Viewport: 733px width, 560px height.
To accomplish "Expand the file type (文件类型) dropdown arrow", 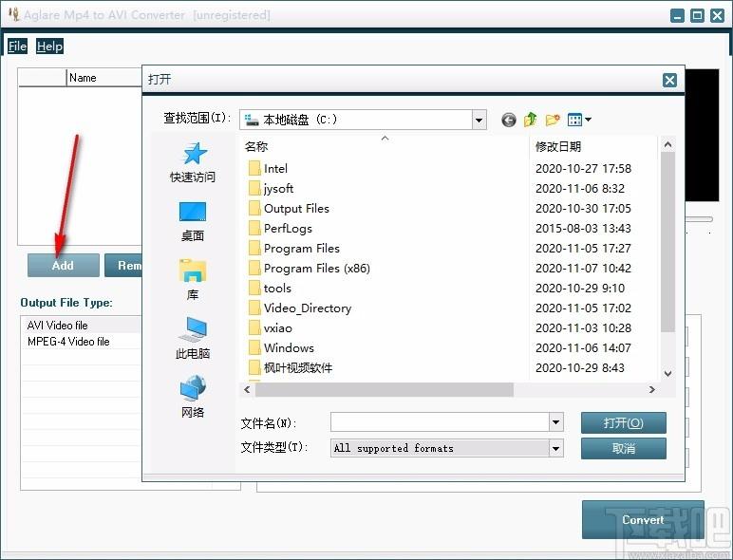I will click(x=555, y=448).
